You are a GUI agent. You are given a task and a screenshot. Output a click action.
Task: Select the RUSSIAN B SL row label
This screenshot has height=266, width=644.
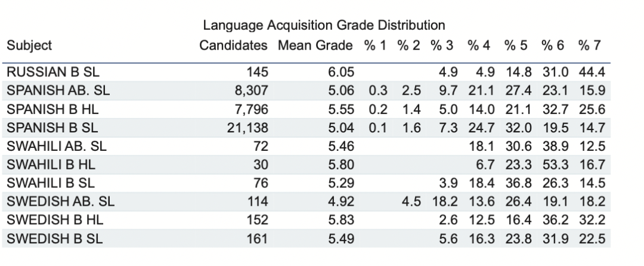[53, 72]
